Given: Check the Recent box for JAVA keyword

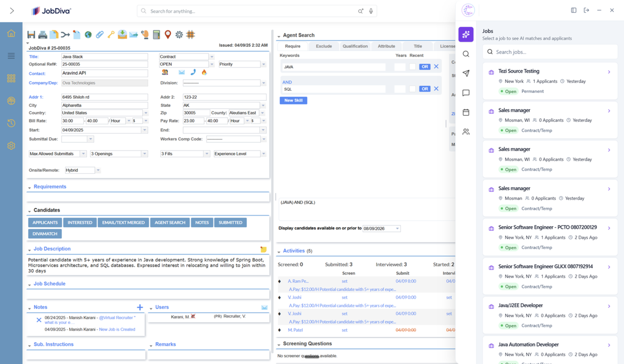Looking at the screenshot, I should (412, 66).
